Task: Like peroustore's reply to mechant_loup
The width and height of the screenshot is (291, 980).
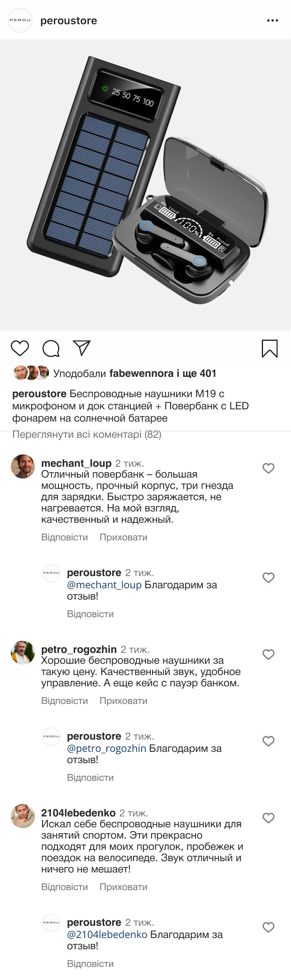Action: coord(268,577)
